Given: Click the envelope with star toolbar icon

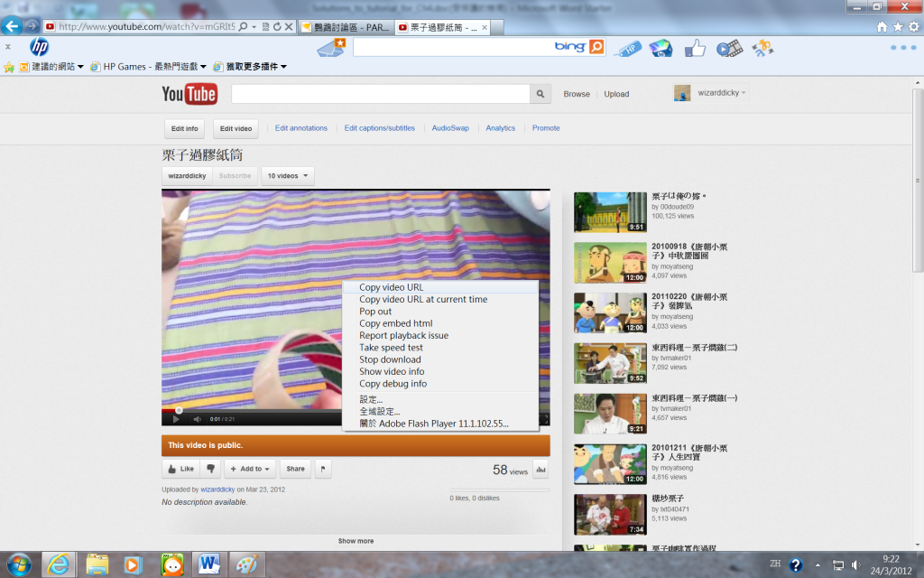Looking at the screenshot, I should 331,47.
